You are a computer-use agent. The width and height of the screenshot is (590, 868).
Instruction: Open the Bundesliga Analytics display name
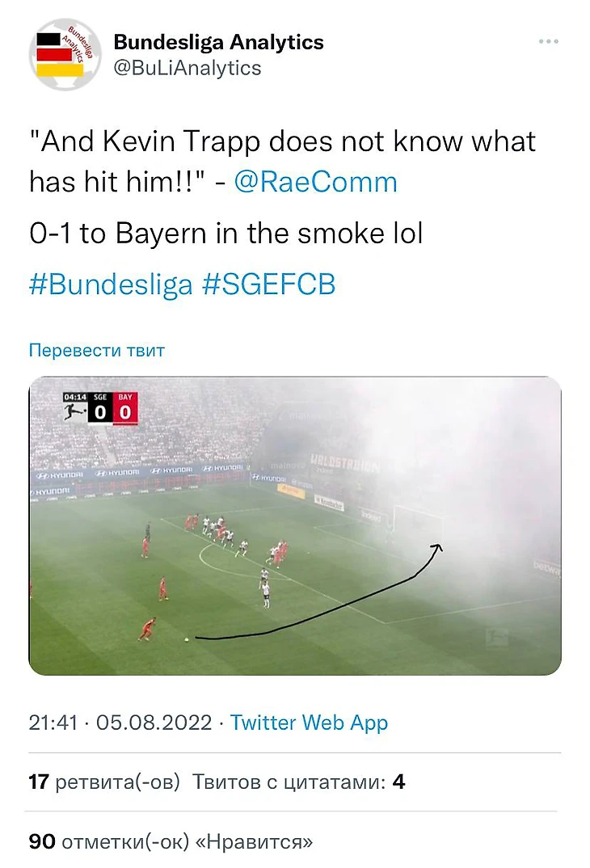pyautogui.click(x=218, y=42)
